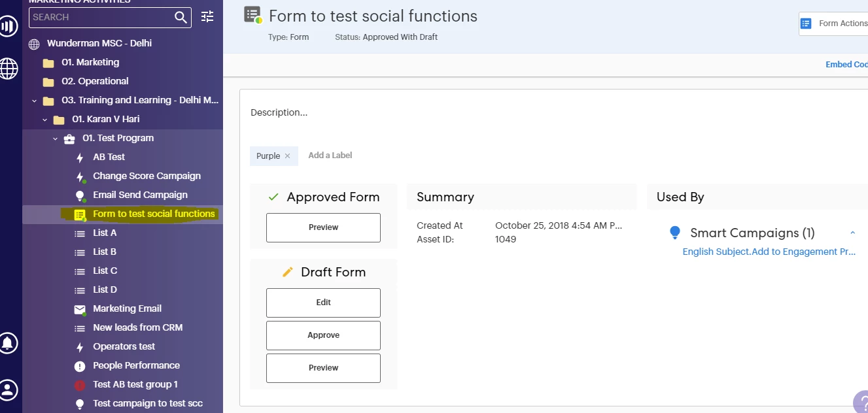Collapse the 03. Training and Learning folder
Screen dimensions: 868x413
34,101
